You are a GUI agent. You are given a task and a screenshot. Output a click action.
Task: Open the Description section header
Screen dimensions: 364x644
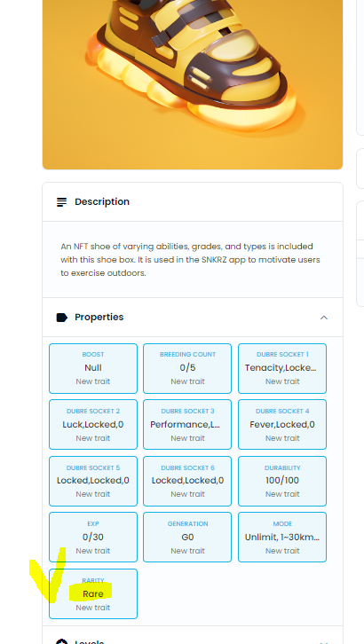pos(193,202)
